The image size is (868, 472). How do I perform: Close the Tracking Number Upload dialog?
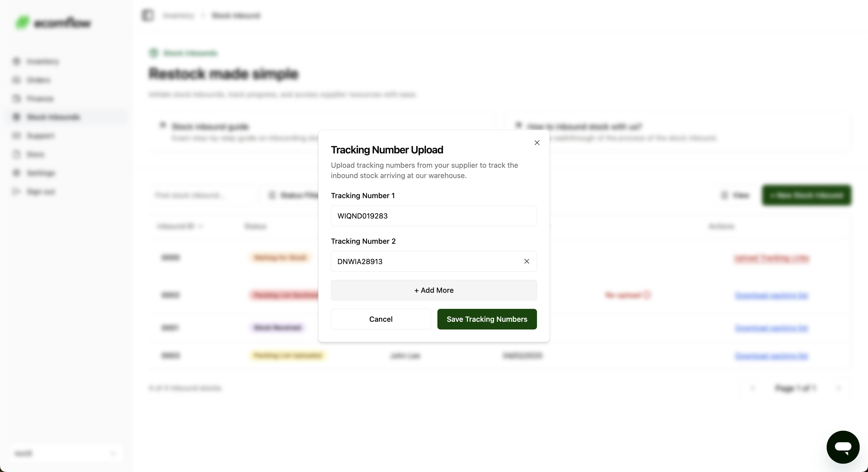pyautogui.click(x=537, y=143)
